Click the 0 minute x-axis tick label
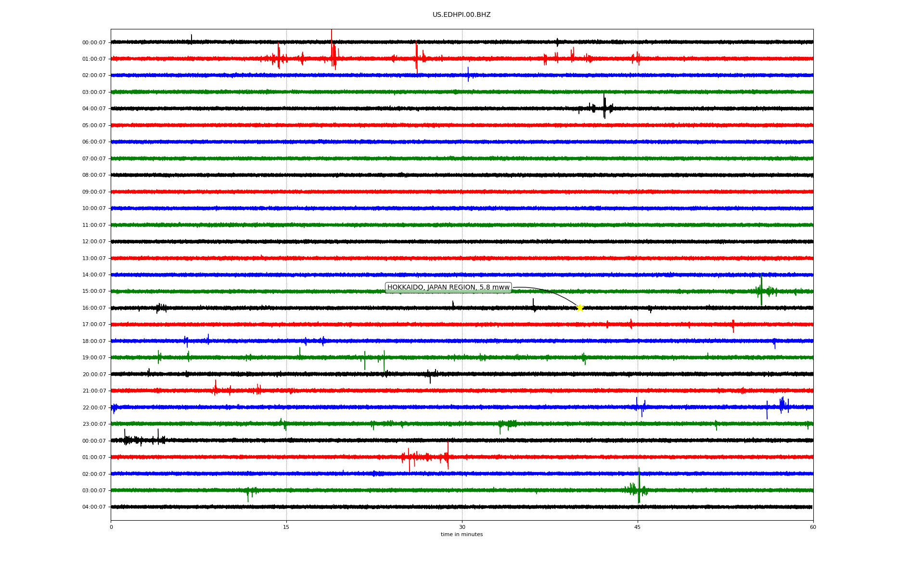 [x=111, y=527]
